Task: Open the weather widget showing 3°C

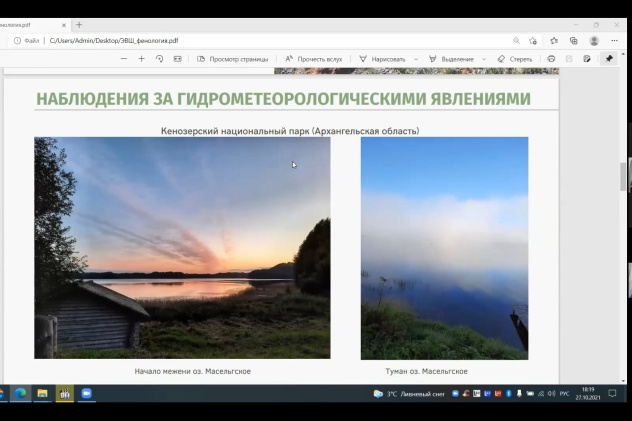Action: 409,394
